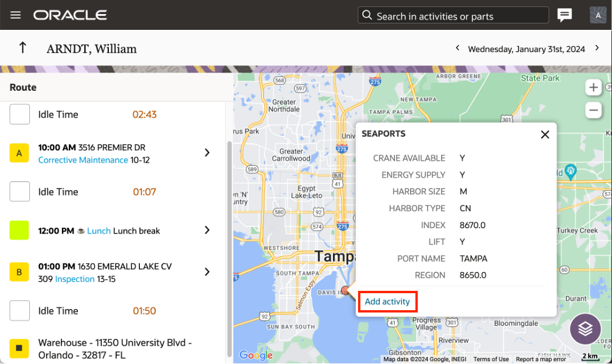The height and width of the screenshot is (364, 612).
Task: Click the Add activity link
Action: [387, 301]
